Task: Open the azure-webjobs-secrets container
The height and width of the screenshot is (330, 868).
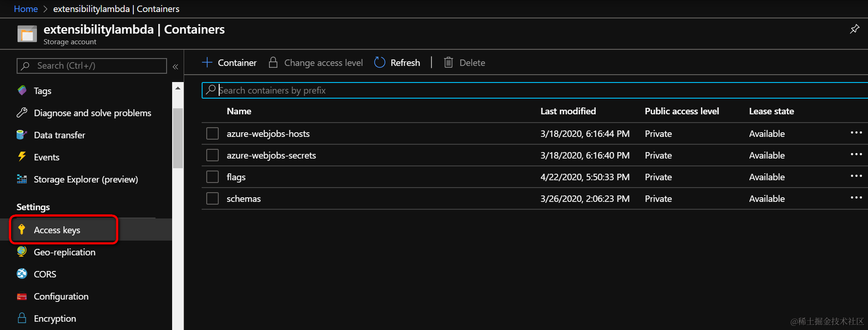Action: tap(271, 155)
